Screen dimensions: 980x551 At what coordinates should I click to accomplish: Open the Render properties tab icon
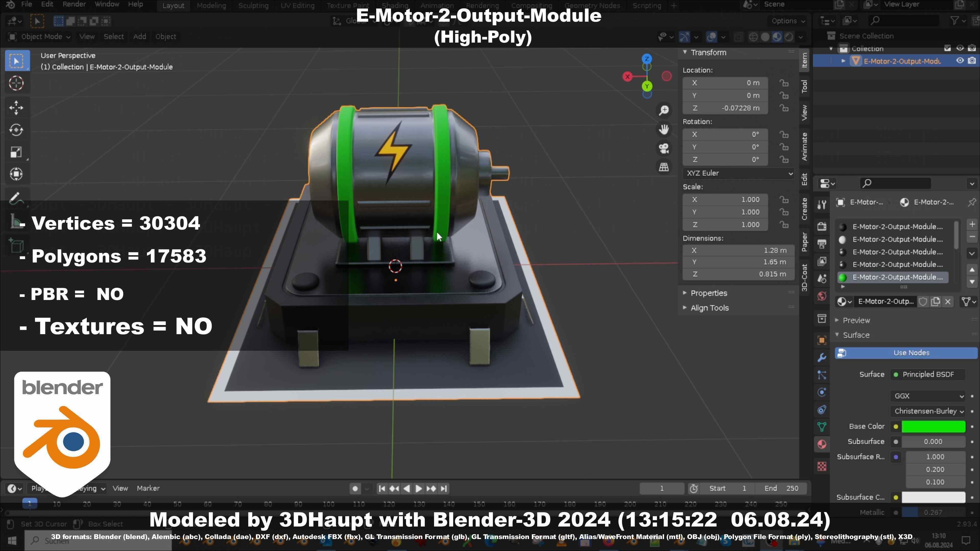(822, 227)
